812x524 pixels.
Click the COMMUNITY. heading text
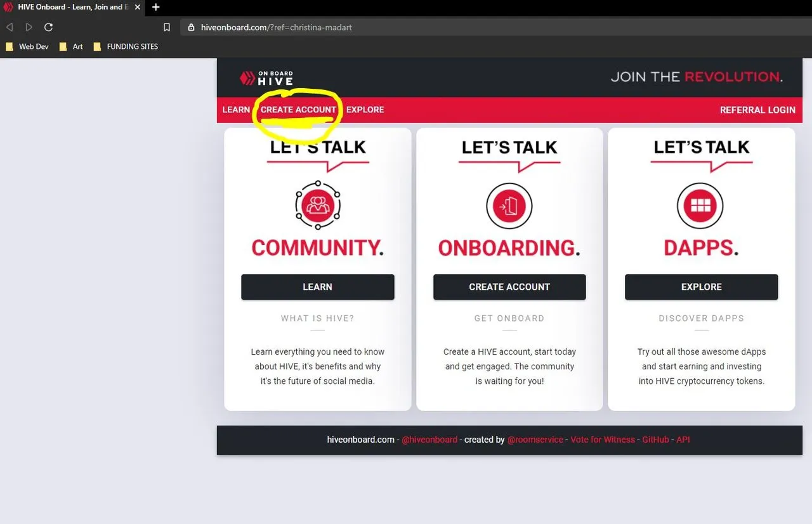[318, 247]
